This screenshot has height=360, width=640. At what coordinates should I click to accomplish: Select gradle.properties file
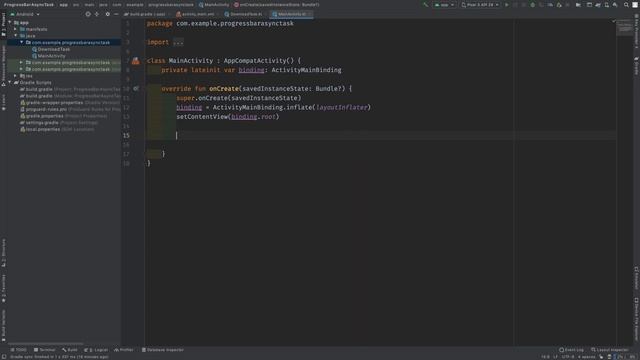coord(64,116)
